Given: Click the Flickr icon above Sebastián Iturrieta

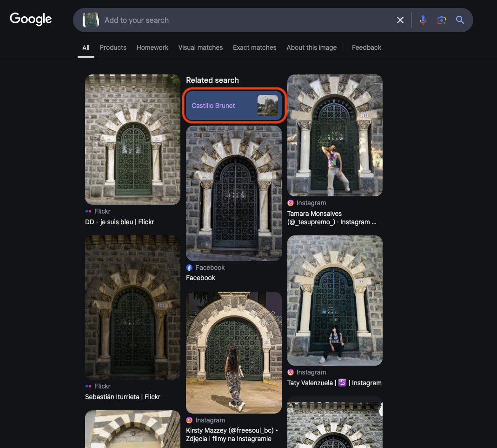Looking at the screenshot, I should click(88, 386).
